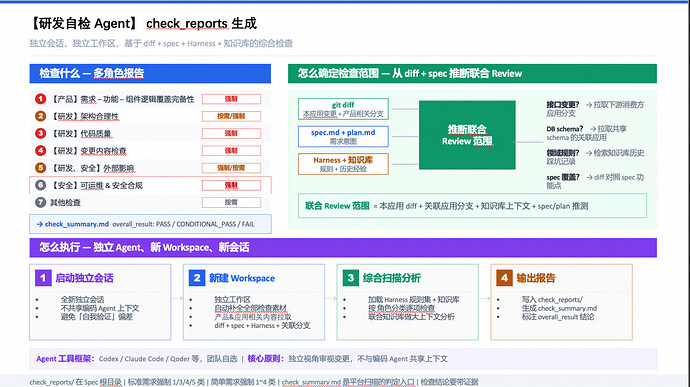This screenshot has width=690, height=387.
Task: Select the spec.md + plan.md box
Action: coord(343,136)
